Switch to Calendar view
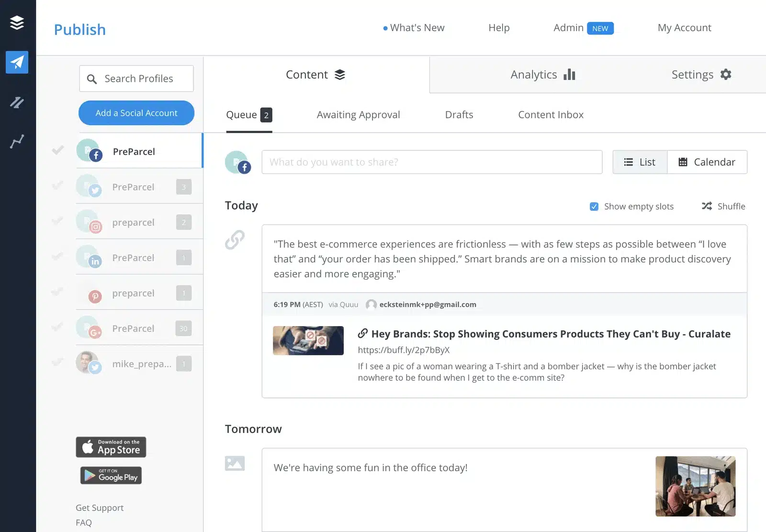The image size is (766, 532). coord(707,162)
